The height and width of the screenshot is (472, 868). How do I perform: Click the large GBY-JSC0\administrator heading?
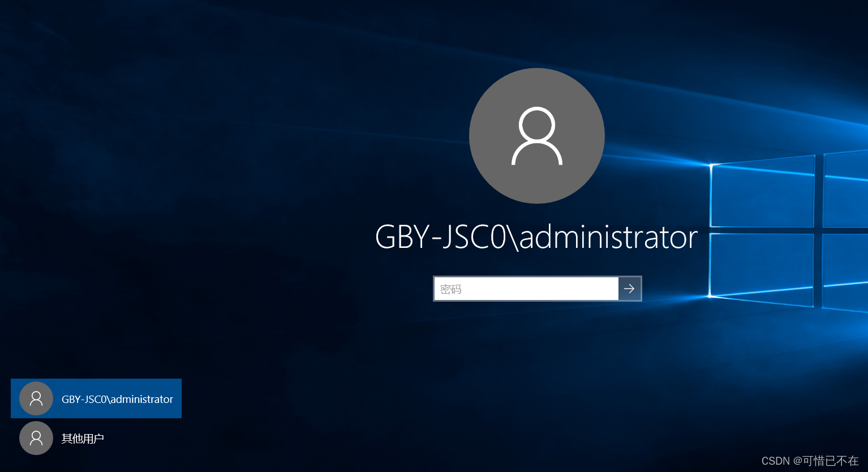click(x=536, y=237)
